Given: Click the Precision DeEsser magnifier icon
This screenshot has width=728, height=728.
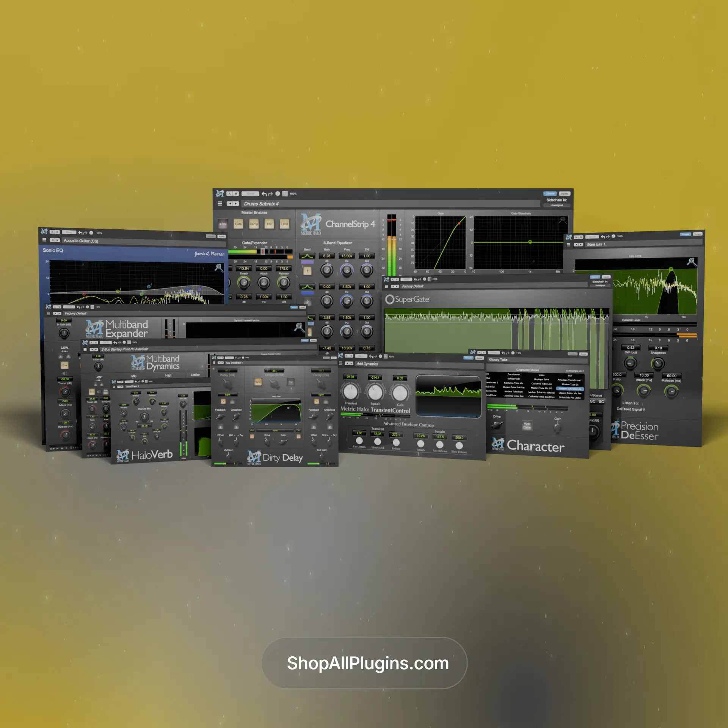Looking at the screenshot, I should (692, 262).
